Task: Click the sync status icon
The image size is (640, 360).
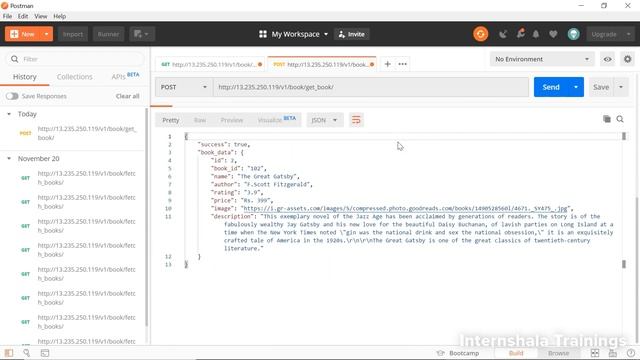Action: (480, 34)
